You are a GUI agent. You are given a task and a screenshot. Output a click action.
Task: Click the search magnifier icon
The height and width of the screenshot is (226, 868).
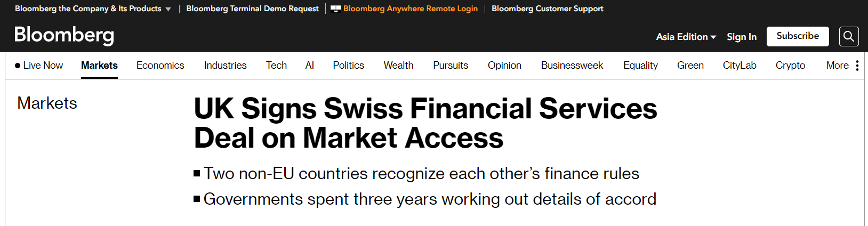(x=849, y=36)
